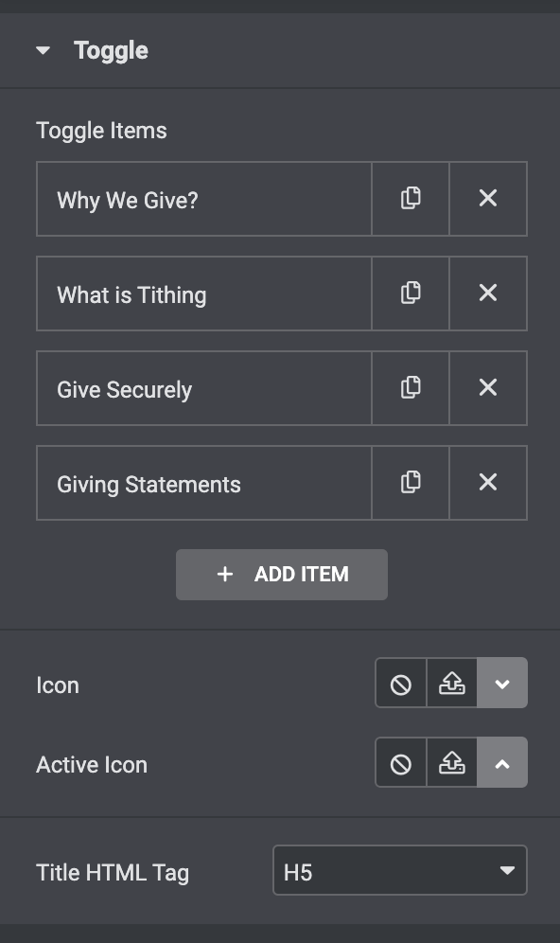The height and width of the screenshot is (943, 560).
Task: Open the What is Tithing item
Action: point(204,294)
